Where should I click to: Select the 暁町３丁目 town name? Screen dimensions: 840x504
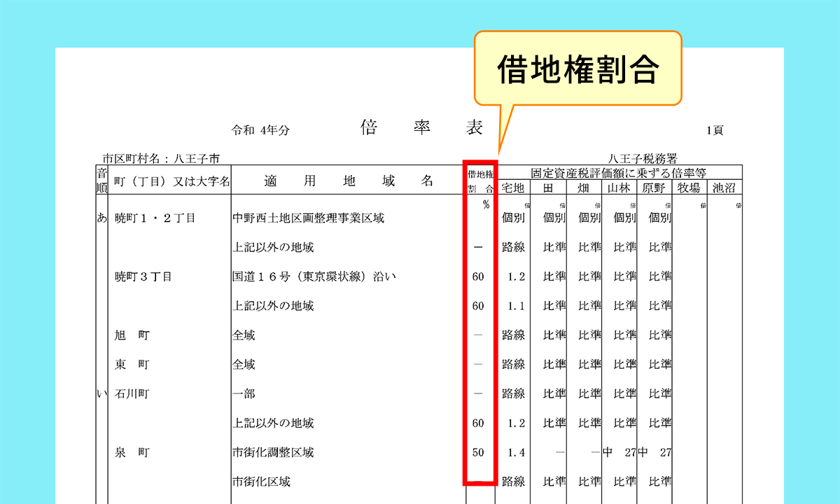(143, 277)
